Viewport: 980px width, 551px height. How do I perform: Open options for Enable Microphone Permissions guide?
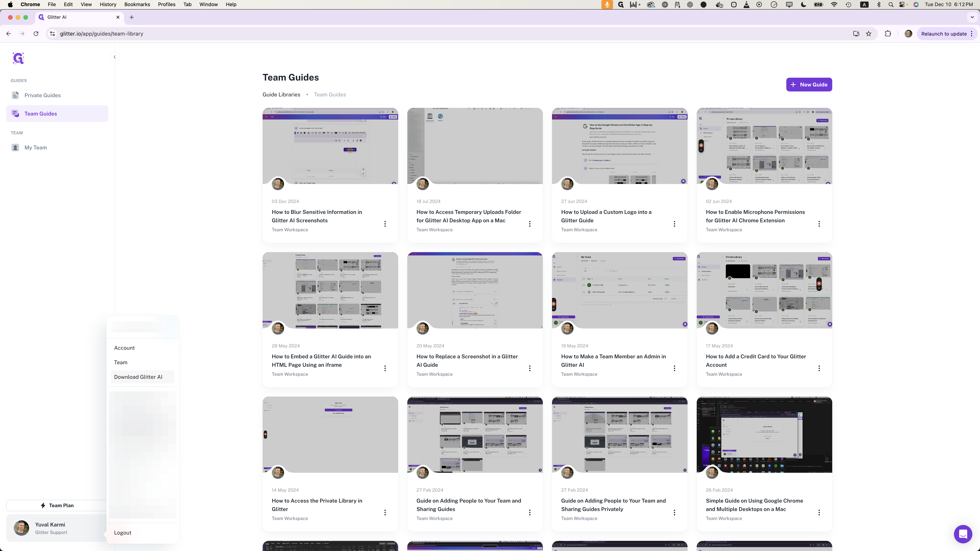(819, 224)
